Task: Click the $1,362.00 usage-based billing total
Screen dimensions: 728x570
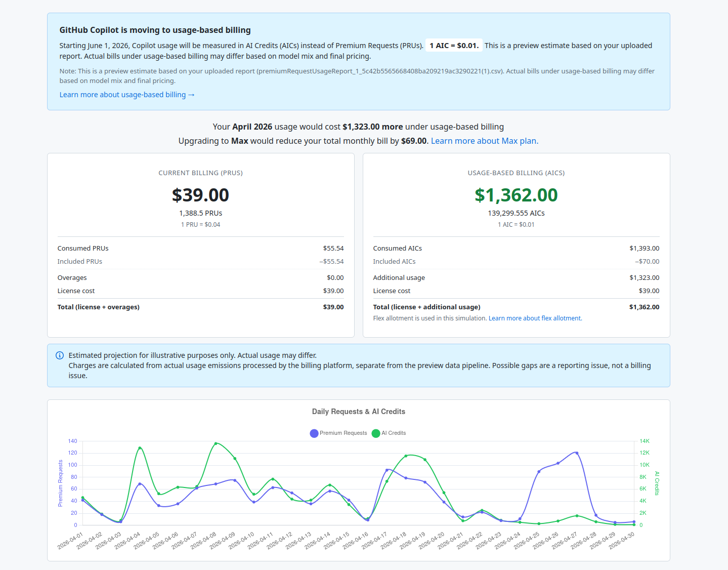Action: 516,195
